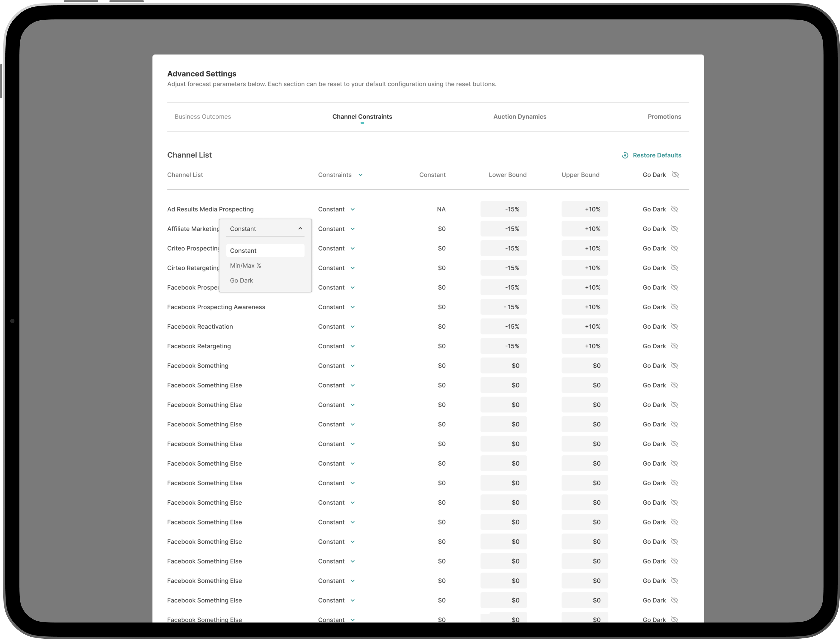Choose Min/Max % in the open dropdown

pos(245,266)
